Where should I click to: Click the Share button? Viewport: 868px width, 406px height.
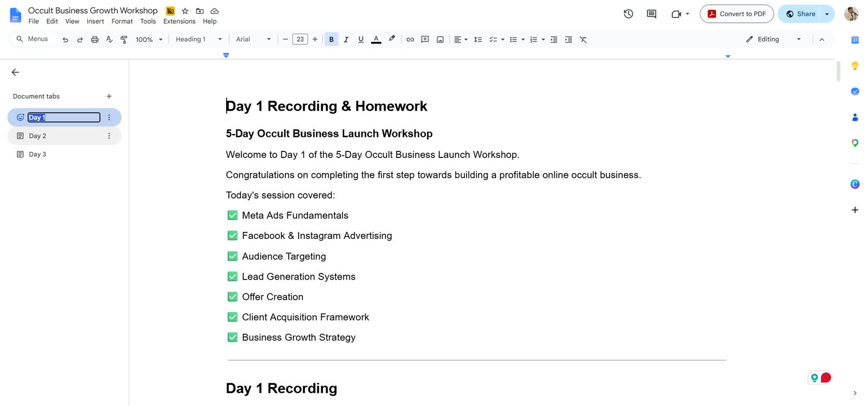800,14
